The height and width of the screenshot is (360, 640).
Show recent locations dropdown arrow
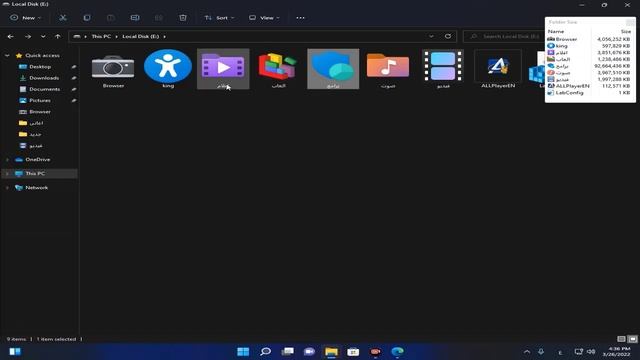point(43,36)
